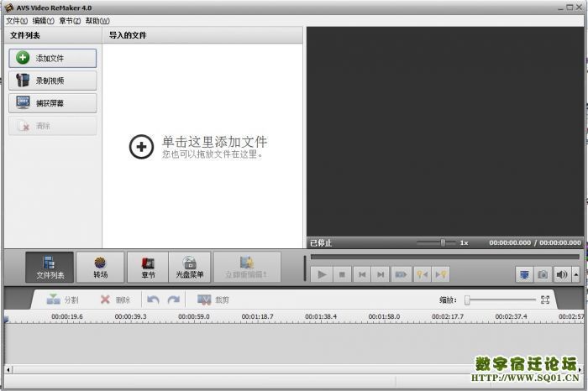Click the circled plus icon in import area
Image resolution: width=588 pixels, height=391 pixels.
(x=141, y=147)
